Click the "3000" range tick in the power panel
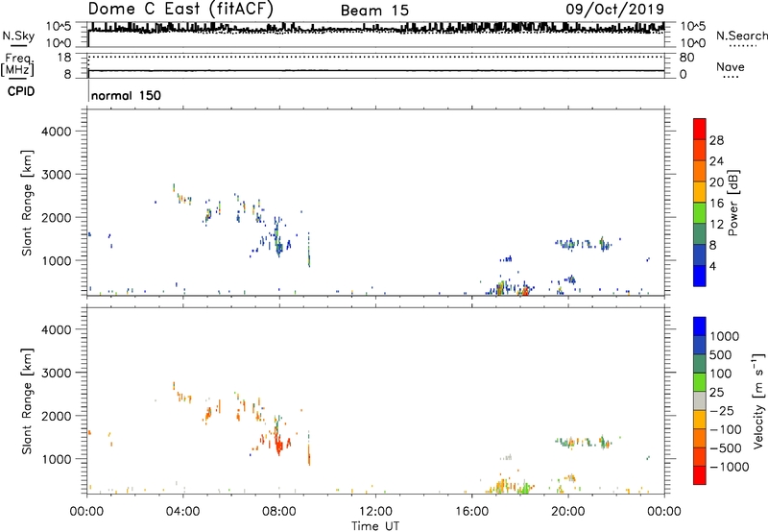The height and width of the screenshot is (532, 768). [57, 175]
